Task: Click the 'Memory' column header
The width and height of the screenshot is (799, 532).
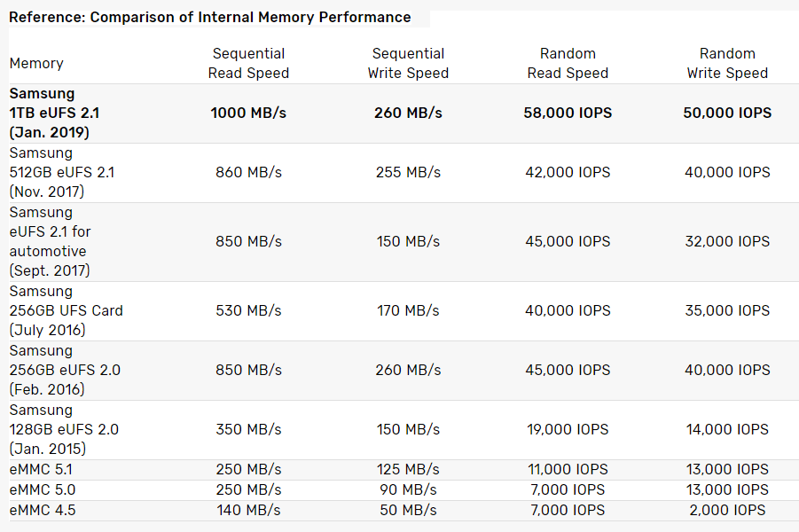Action: point(36,64)
